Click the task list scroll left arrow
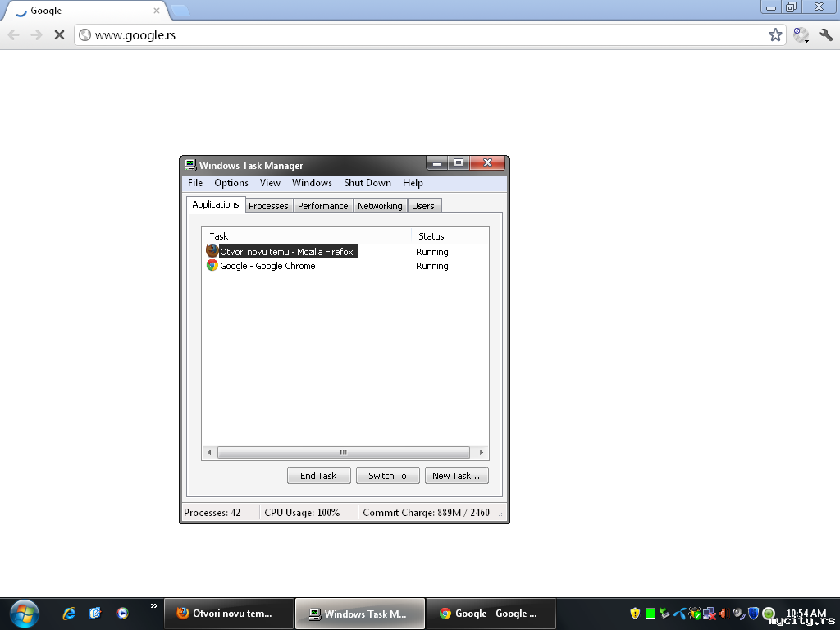Screen dimensions: 840x630 [209, 453]
